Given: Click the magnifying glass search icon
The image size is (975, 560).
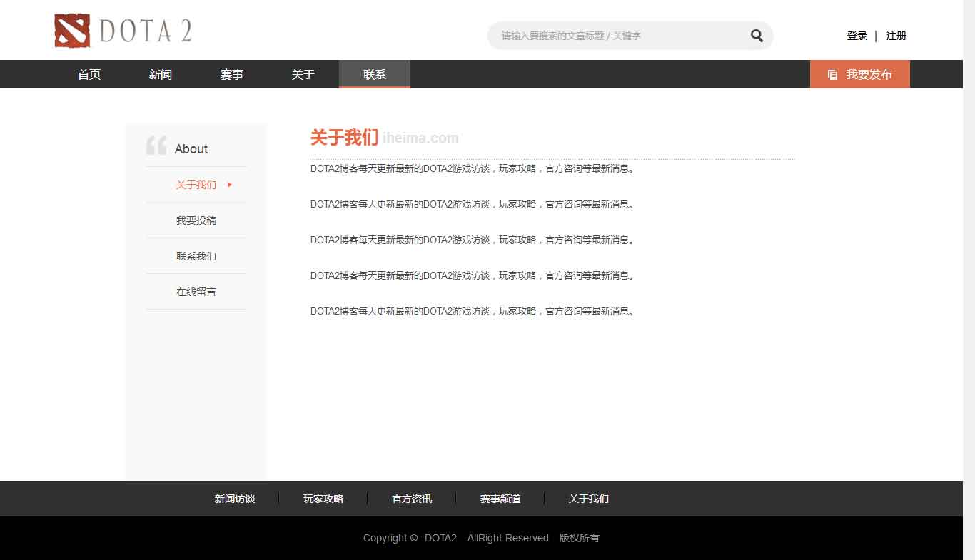Looking at the screenshot, I should click(x=757, y=36).
